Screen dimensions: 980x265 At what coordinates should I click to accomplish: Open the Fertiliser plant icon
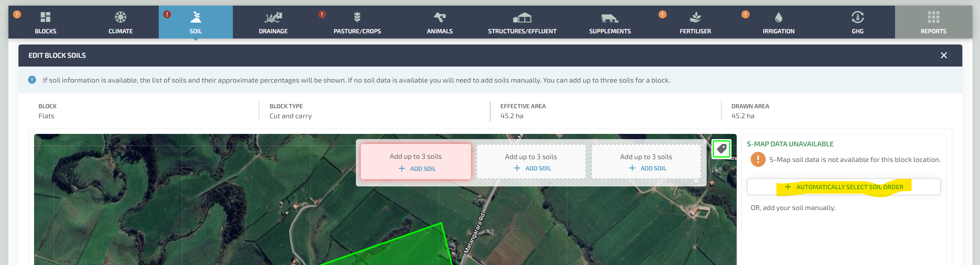(x=695, y=17)
